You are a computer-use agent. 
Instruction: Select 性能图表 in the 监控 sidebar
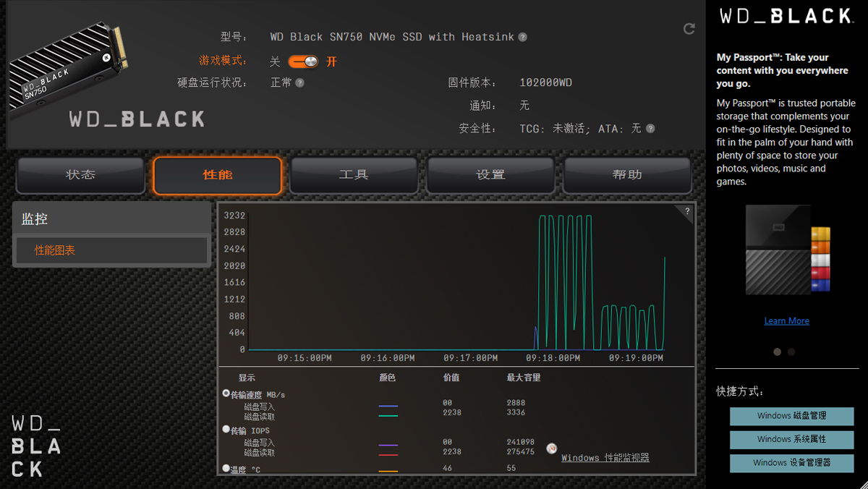(55, 250)
